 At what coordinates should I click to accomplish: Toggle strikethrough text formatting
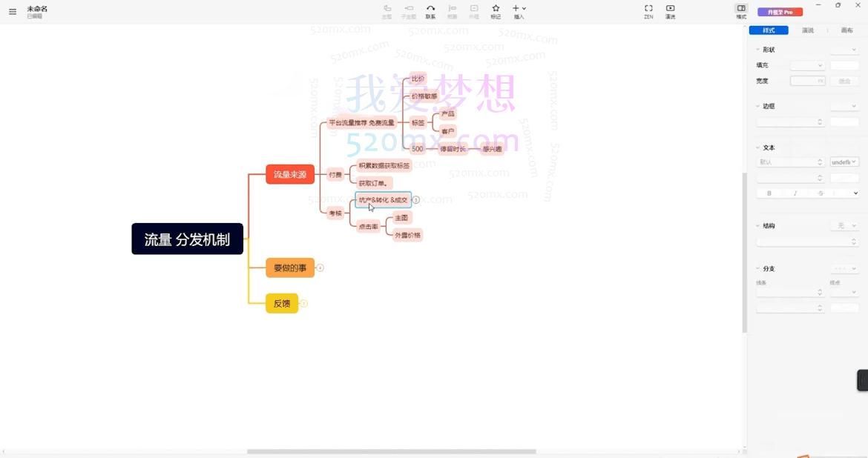point(821,193)
